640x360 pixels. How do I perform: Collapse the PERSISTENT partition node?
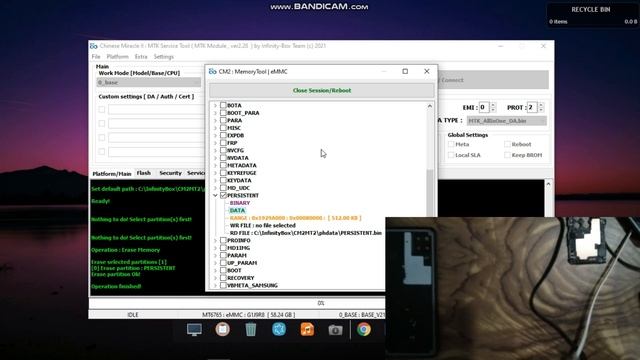[x=215, y=196]
